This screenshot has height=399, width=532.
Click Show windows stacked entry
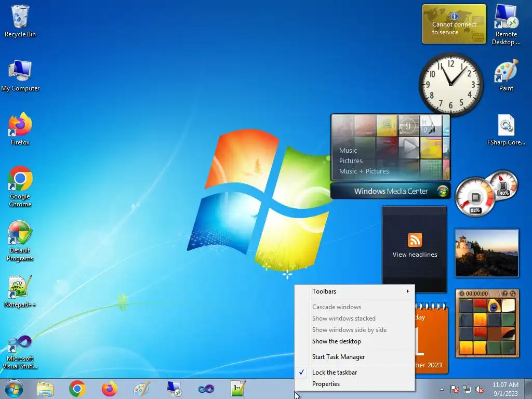(x=354, y=318)
